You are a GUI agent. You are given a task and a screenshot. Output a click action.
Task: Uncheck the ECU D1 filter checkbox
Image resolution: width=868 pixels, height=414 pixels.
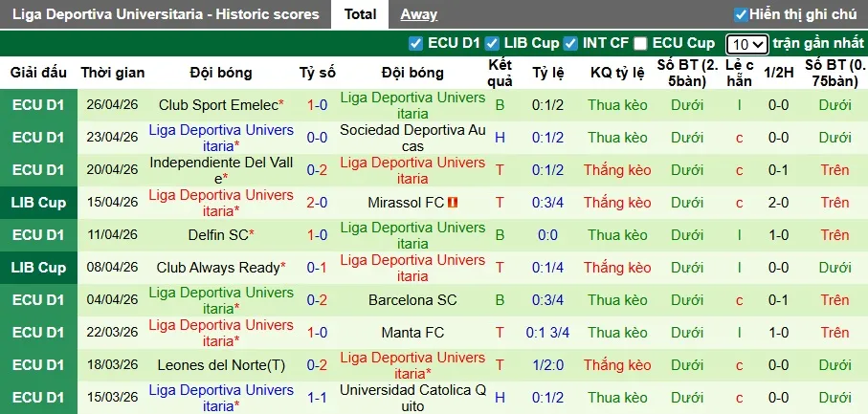coord(415,43)
